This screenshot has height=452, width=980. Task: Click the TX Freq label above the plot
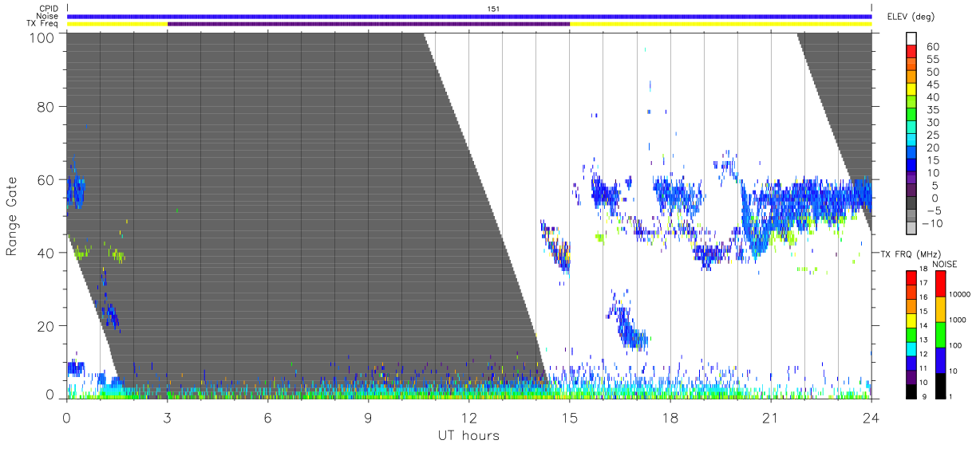point(42,24)
